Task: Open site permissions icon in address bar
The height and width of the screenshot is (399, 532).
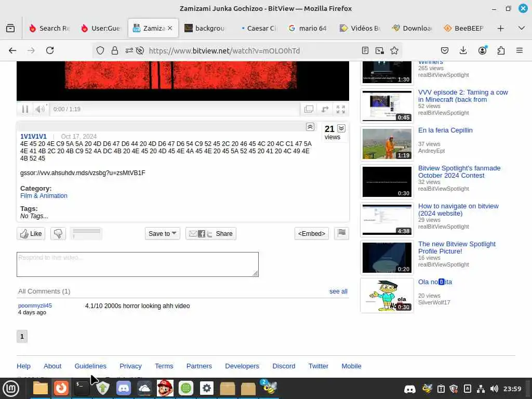Action: (x=129, y=50)
